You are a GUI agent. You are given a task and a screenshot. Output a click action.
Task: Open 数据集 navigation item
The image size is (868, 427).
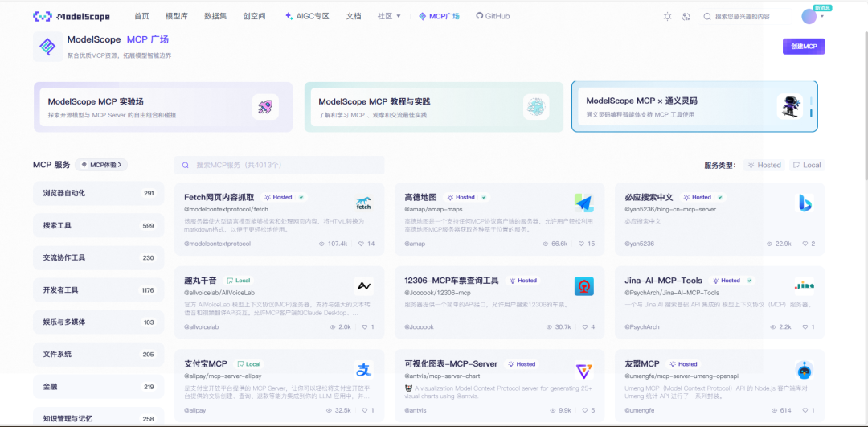(x=215, y=17)
